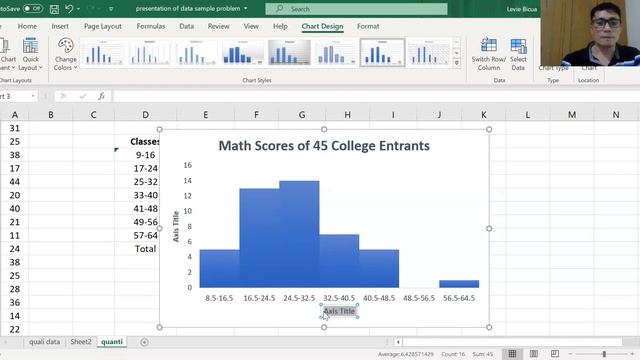Switch to the quali data sheet

pyautogui.click(x=44, y=342)
